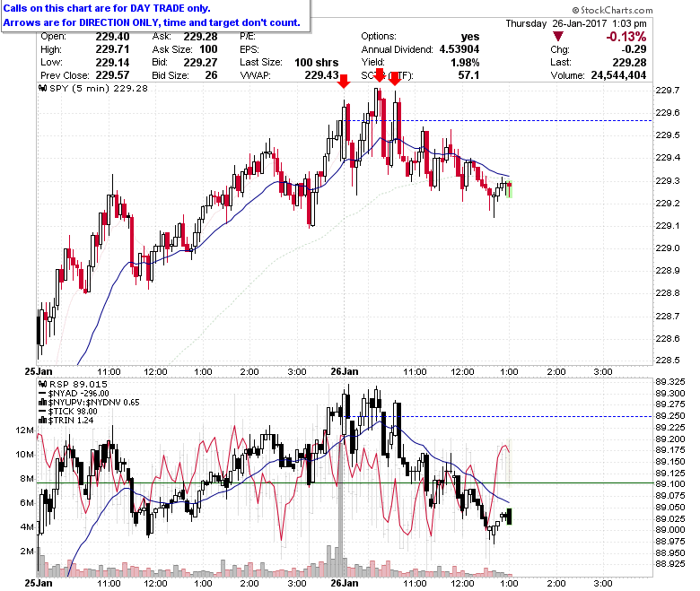Click the candlestick icon beside SPY (5 min)
The height and width of the screenshot is (591, 700).
coord(43,88)
